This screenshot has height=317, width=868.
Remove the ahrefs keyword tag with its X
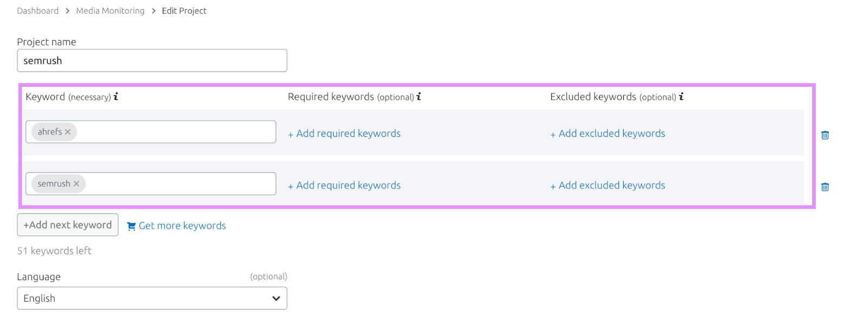pyautogui.click(x=68, y=132)
